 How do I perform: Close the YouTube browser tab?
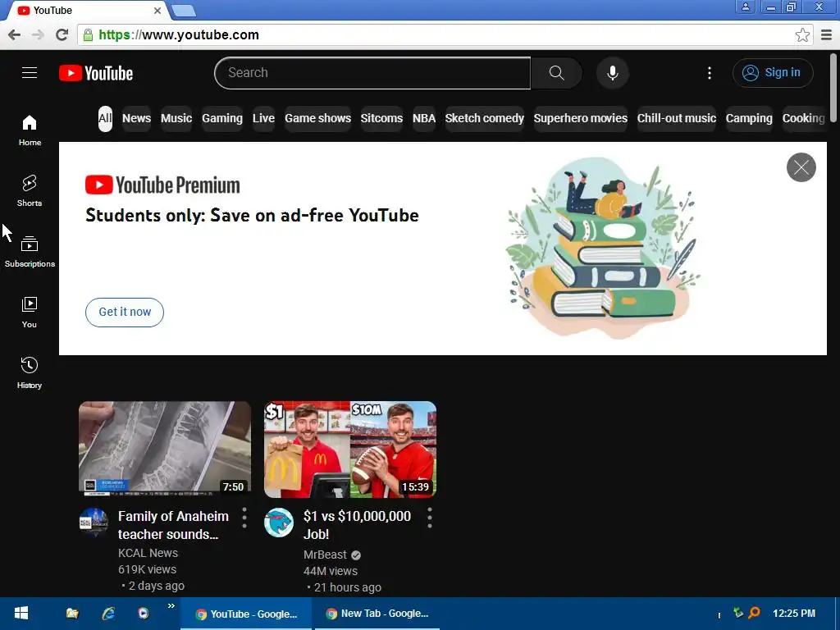pyautogui.click(x=157, y=10)
